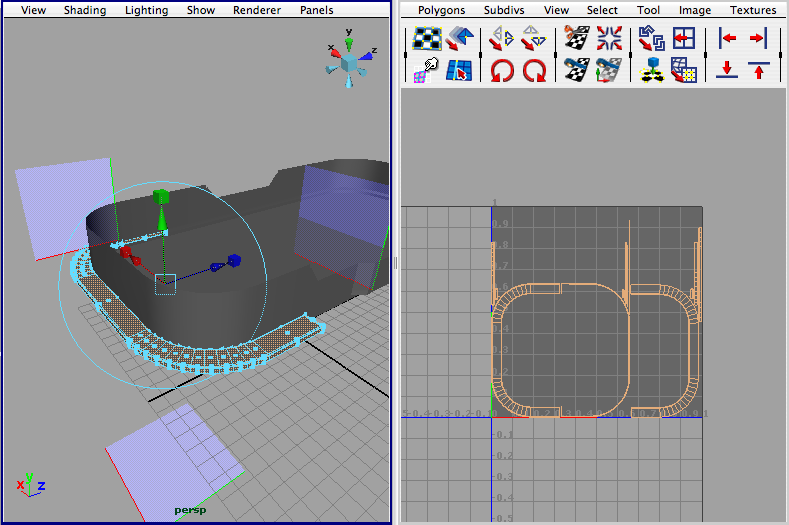
Task: Open the UV editor View menu
Action: point(556,10)
